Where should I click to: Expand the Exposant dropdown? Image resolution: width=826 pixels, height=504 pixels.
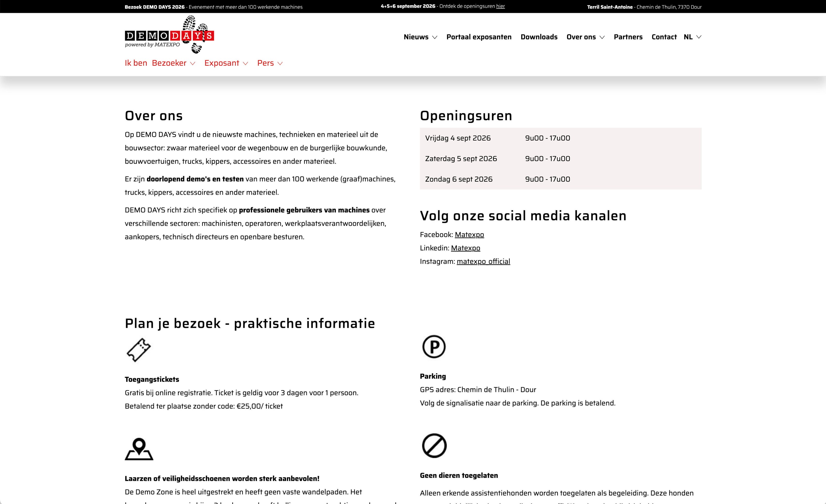pos(226,63)
